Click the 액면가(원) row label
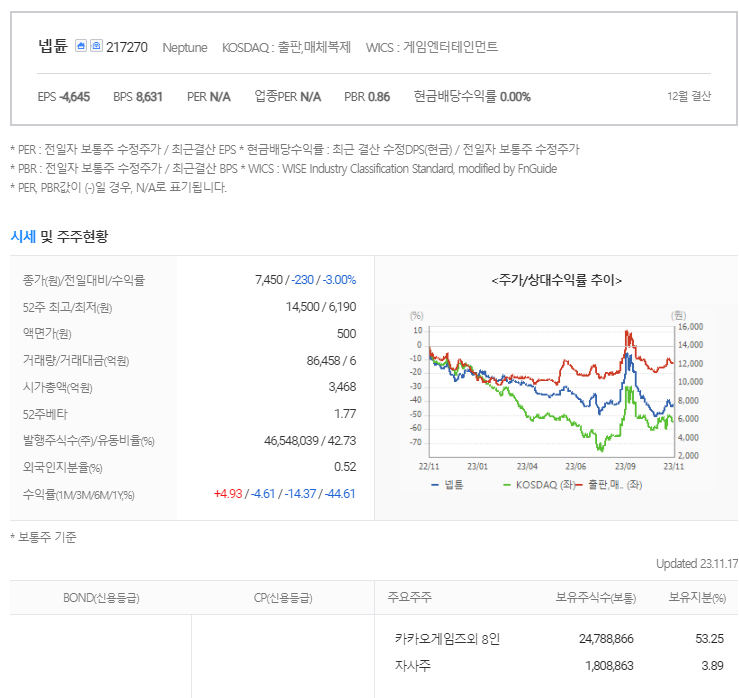 tap(47, 334)
